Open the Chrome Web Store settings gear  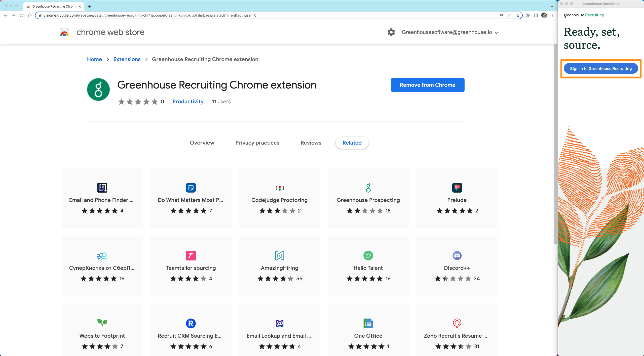pos(391,32)
